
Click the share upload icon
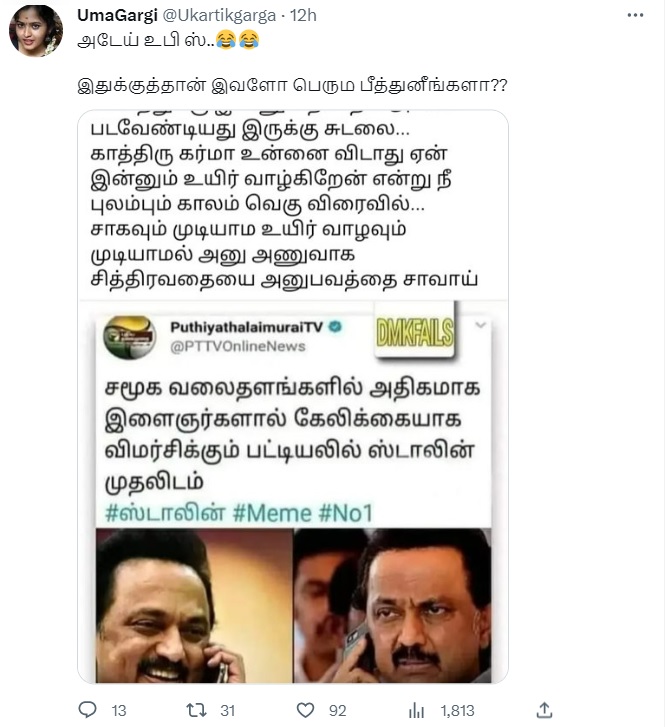tap(544, 710)
